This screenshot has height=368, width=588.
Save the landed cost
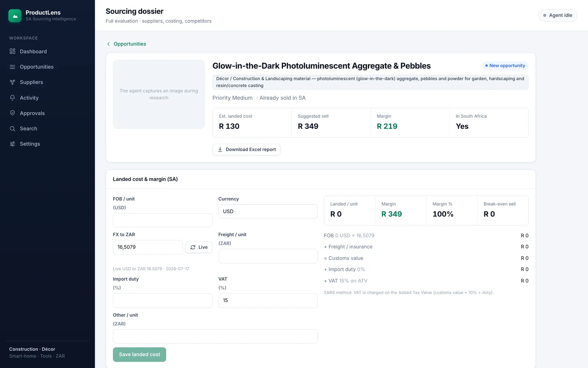pyautogui.click(x=139, y=354)
